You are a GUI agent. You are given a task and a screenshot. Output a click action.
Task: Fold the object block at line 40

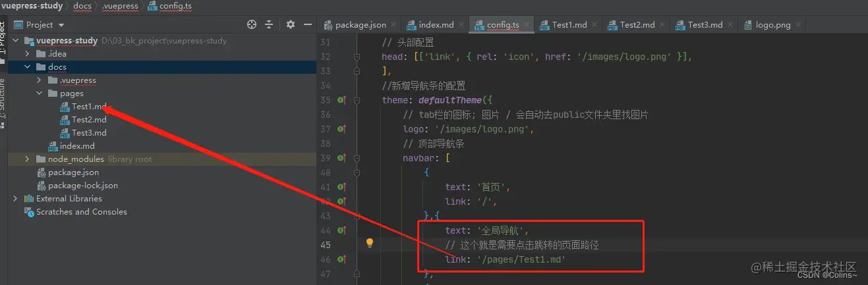[357, 172]
